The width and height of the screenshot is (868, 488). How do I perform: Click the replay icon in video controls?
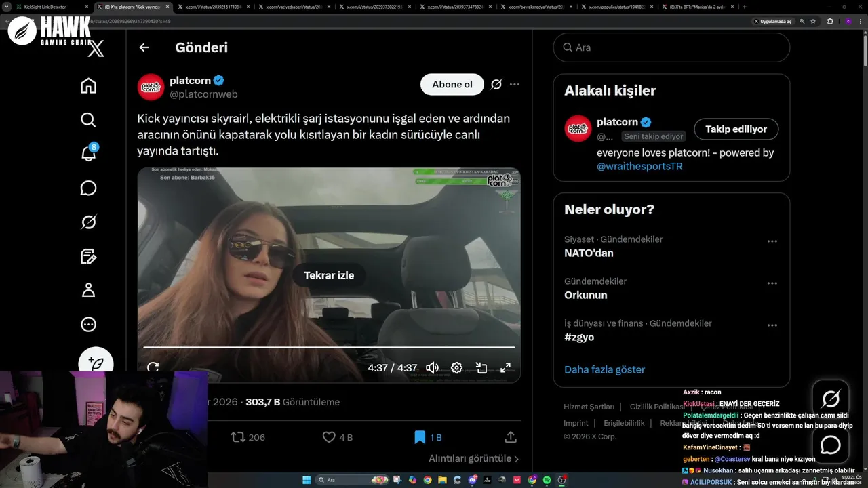click(153, 367)
